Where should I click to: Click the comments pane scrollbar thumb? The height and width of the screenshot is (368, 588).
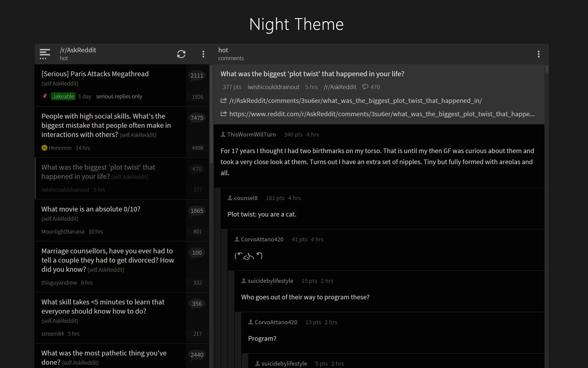[x=547, y=69]
